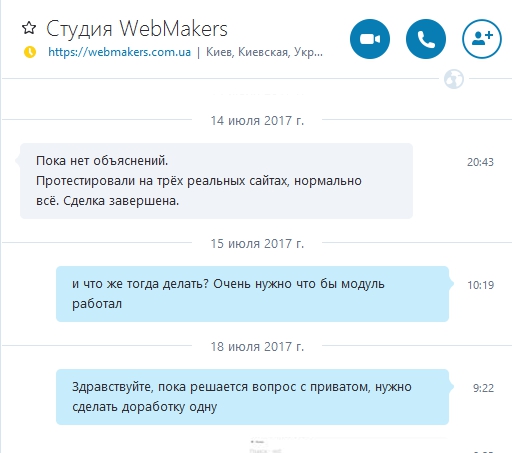Click the 10:19 message timestamp

click(x=480, y=285)
